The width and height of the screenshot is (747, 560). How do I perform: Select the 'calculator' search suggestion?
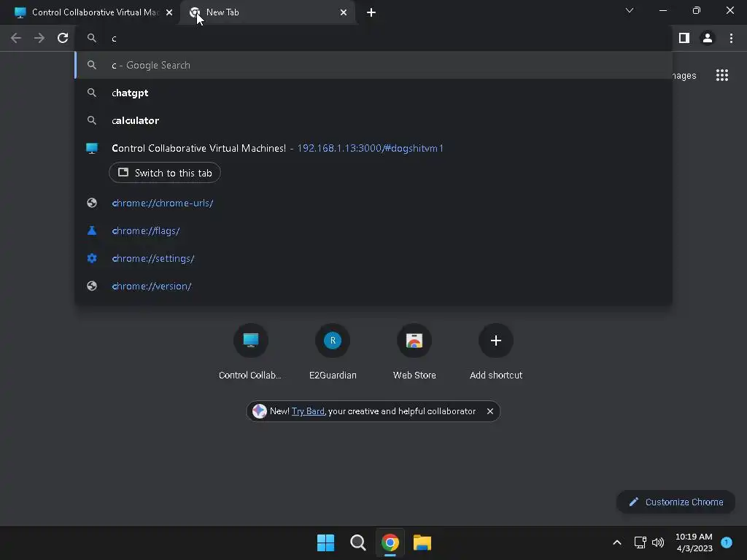click(x=373, y=120)
